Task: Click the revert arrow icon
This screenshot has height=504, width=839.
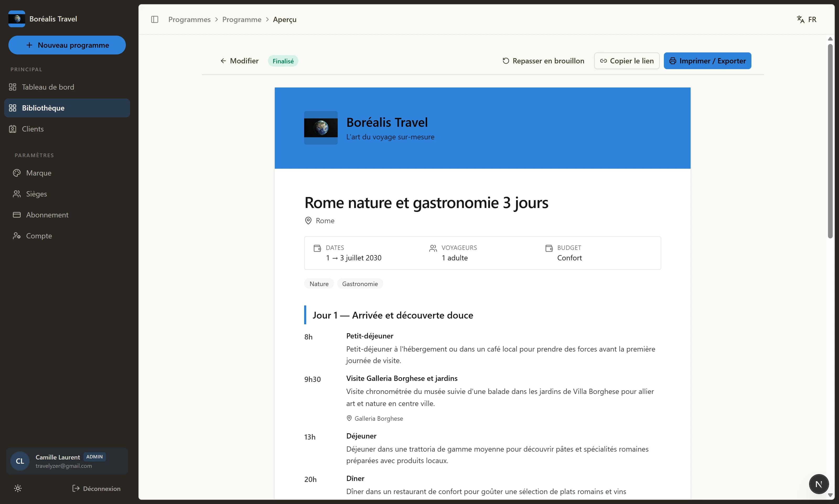Action: click(x=506, y=61)
